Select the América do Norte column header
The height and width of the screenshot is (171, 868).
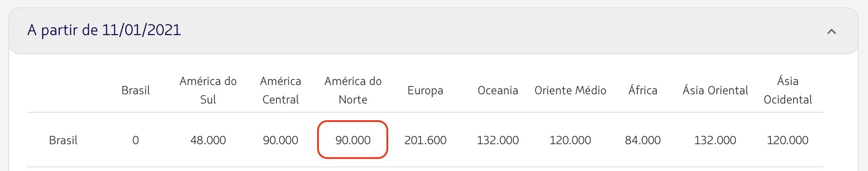click(x=353, y=90)
